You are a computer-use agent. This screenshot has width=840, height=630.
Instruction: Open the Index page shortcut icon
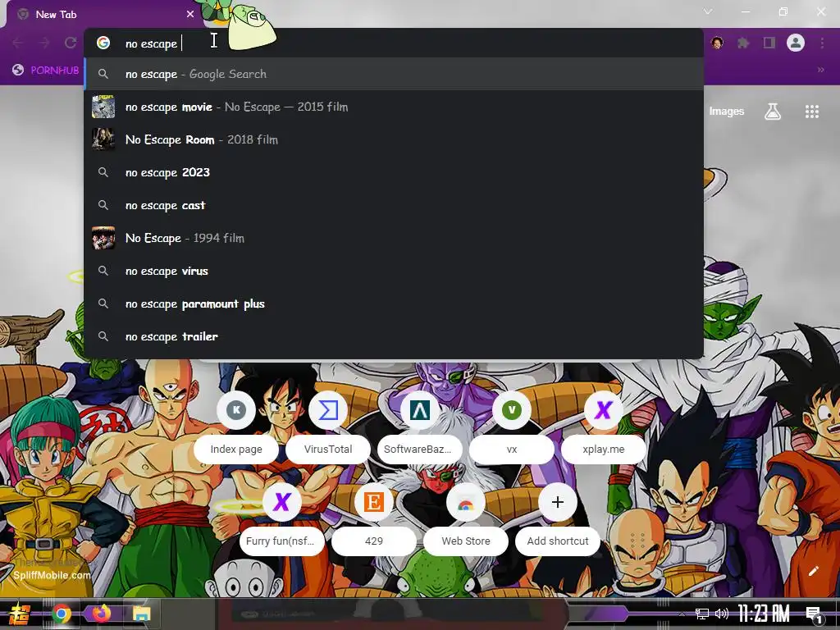236,410
